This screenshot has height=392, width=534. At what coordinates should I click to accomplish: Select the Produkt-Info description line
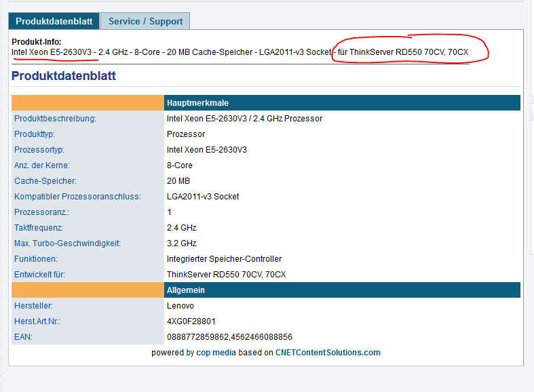(x=240, y=52)
